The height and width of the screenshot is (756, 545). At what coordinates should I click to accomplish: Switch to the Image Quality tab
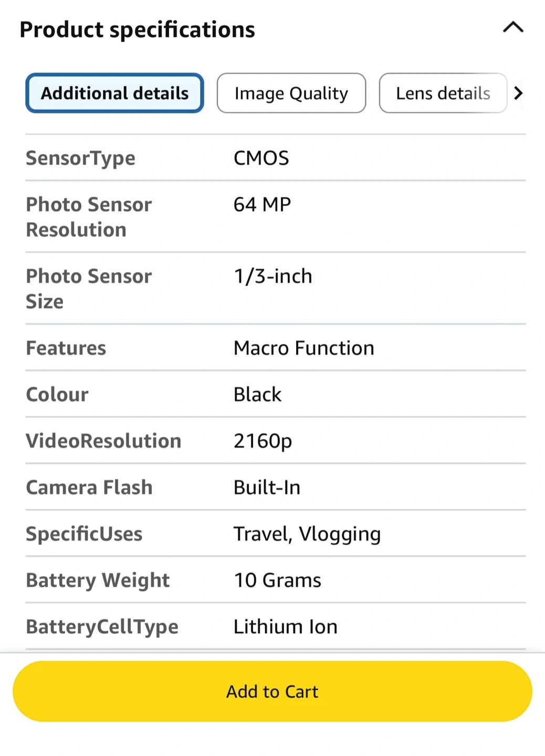291,93
